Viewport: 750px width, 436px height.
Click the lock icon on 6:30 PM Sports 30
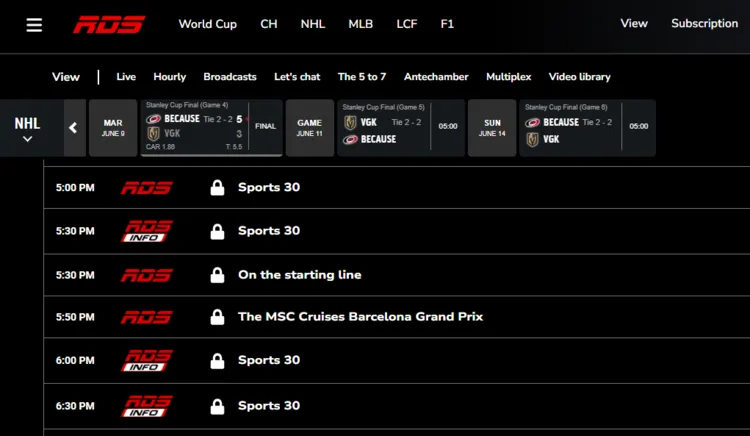217,406
